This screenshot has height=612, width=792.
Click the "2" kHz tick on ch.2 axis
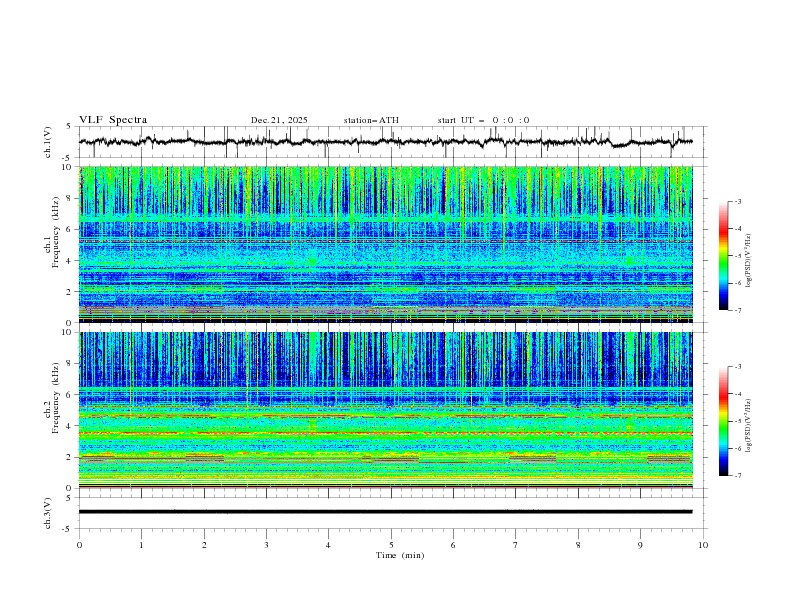click(x=71, y=457)
